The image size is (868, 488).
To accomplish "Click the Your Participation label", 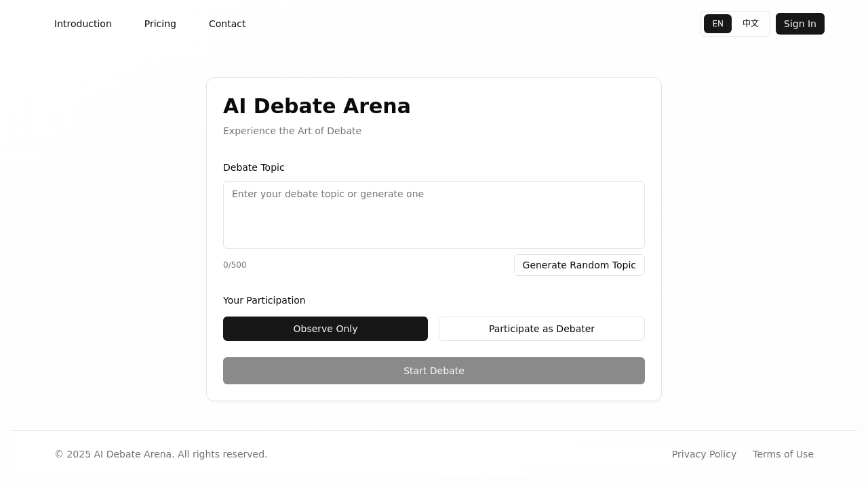I will coord(264,300).
